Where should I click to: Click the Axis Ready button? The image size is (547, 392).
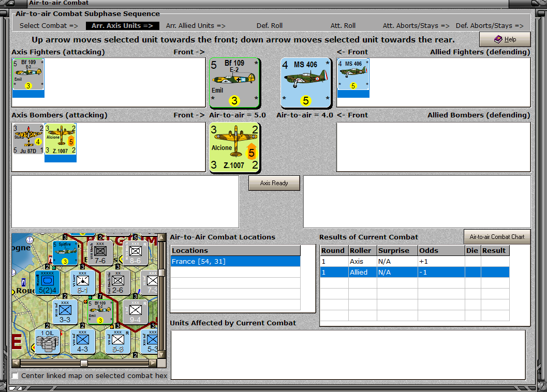(274, 183)
